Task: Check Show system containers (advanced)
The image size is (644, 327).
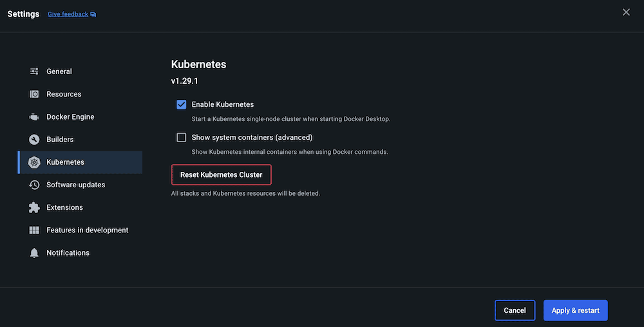Action: 182,137
